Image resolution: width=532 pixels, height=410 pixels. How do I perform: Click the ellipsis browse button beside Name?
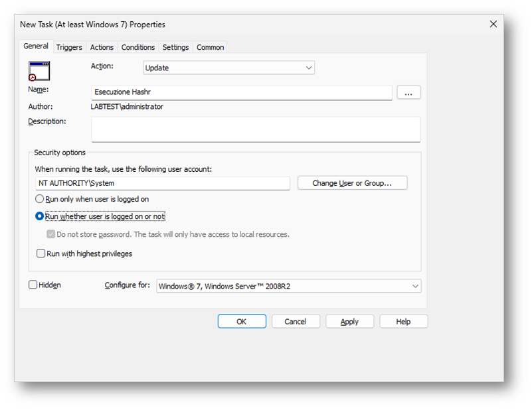tap(408, 93)
